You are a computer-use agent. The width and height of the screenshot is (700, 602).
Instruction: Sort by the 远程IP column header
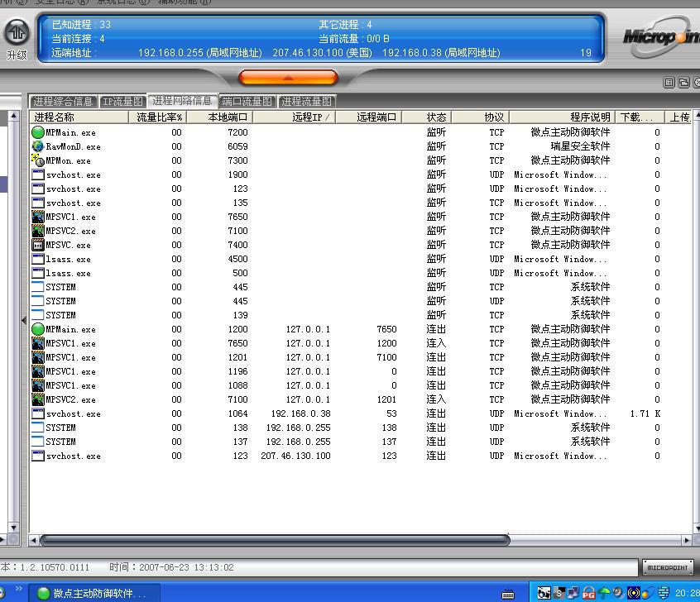pyautogui.click(x=295, y=117)
